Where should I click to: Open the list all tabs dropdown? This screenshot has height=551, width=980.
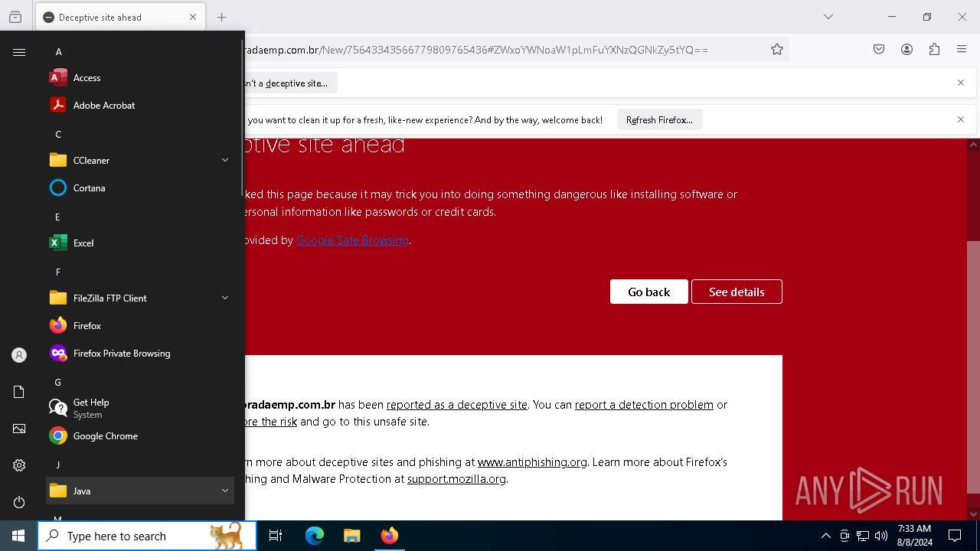pos(828,17)
